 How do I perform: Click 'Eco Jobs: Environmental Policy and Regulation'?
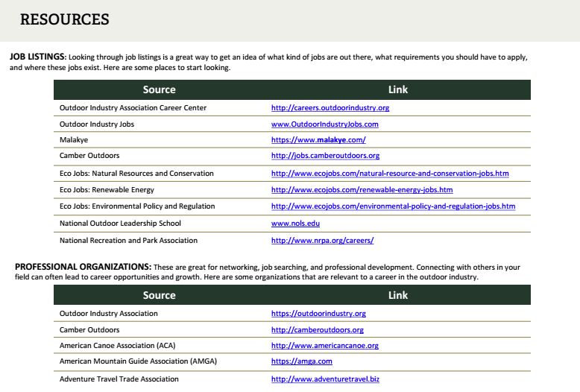137,206
